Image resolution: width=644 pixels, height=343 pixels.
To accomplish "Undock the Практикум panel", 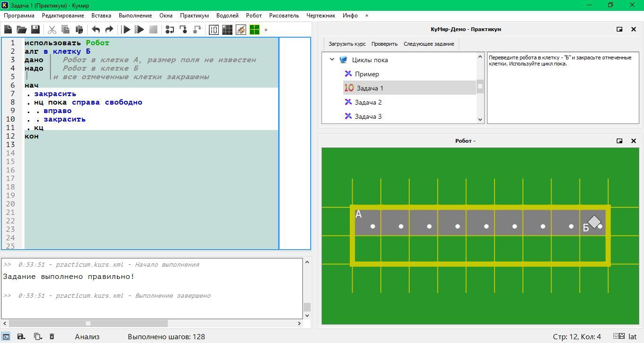I will 619,29.
